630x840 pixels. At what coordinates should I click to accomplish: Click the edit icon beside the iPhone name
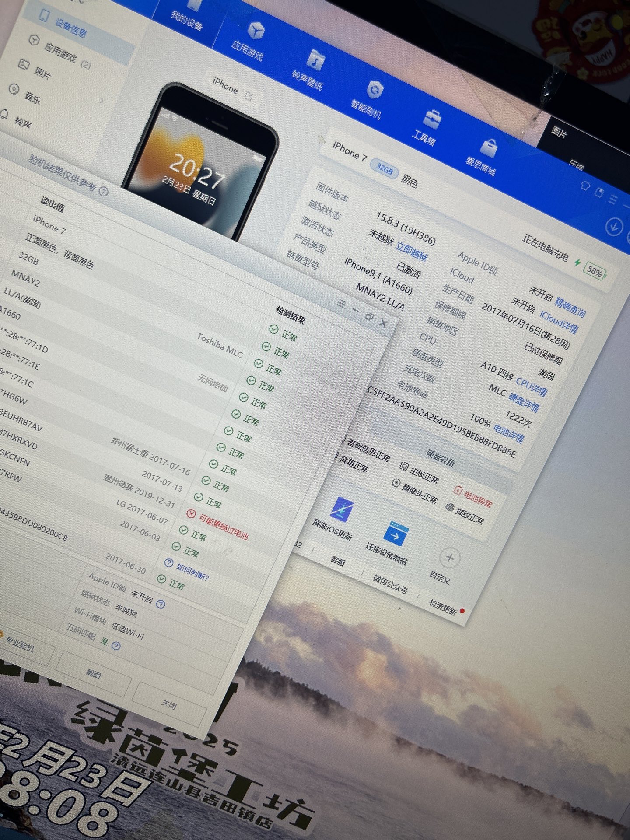coord(249,95)
